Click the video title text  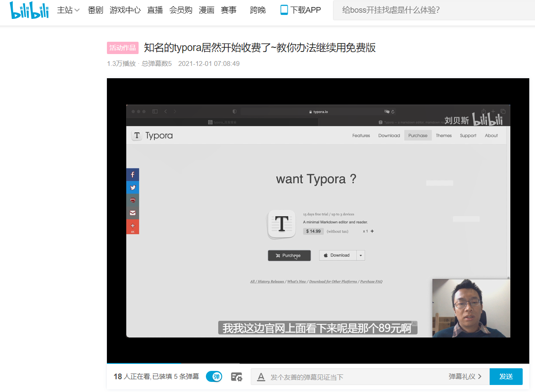coord(260,48)
